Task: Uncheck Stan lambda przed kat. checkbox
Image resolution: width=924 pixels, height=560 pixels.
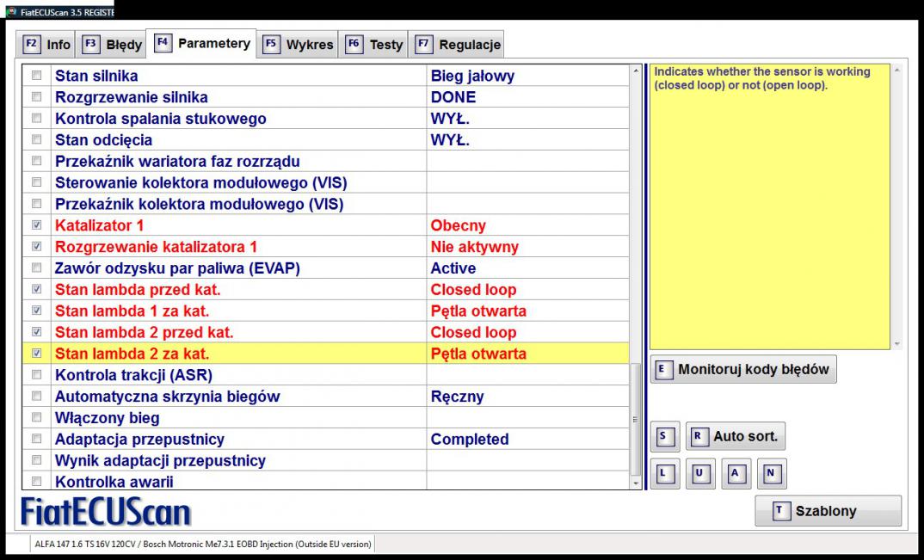Action: [x=36, y=289]
